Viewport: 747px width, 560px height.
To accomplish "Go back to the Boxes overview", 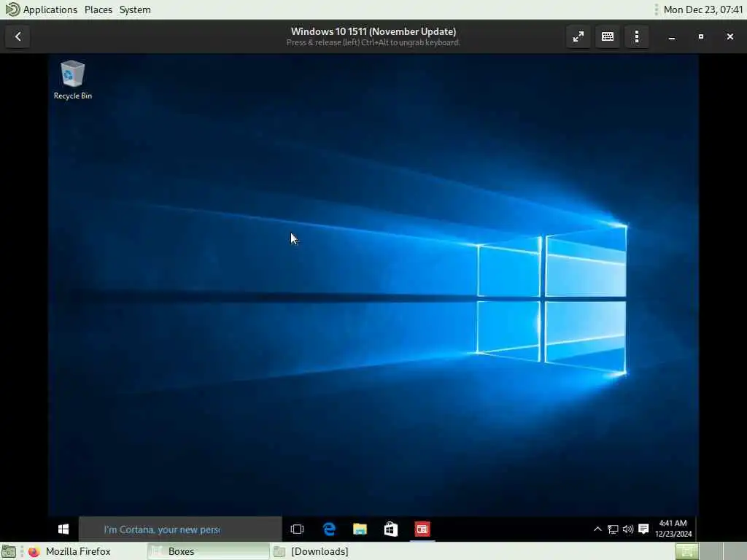I will 18,36.
